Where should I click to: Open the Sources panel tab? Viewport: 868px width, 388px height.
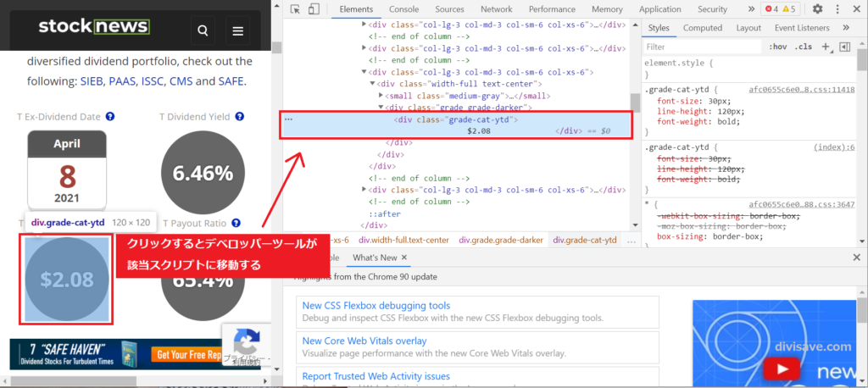(x=449, y=9)
